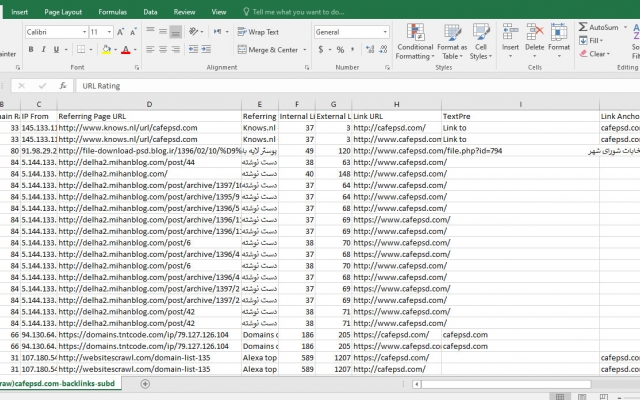Image resolution: width=640 pixels, height=400 pixels.
Task: Select column D header
Action: (149, 104)
